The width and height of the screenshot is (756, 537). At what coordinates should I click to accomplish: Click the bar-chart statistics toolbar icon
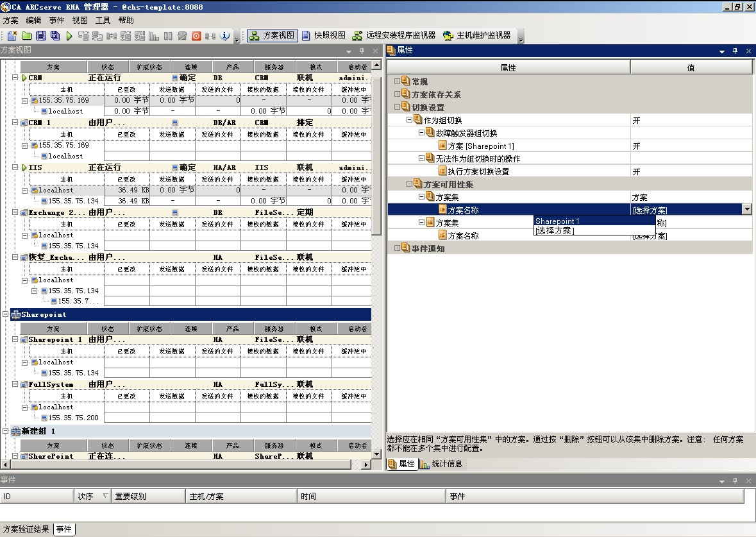pos(154,36)
